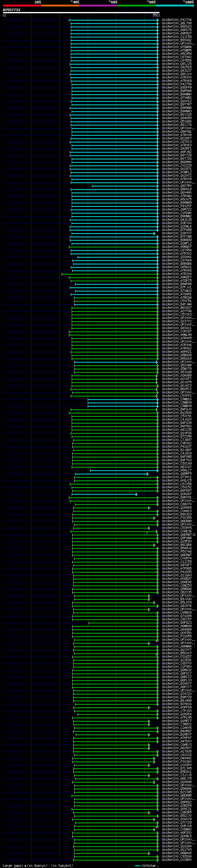
Task: Click the cyan ~100% identity legend segment
Action: pyautogui.click(x=175, y=6)
